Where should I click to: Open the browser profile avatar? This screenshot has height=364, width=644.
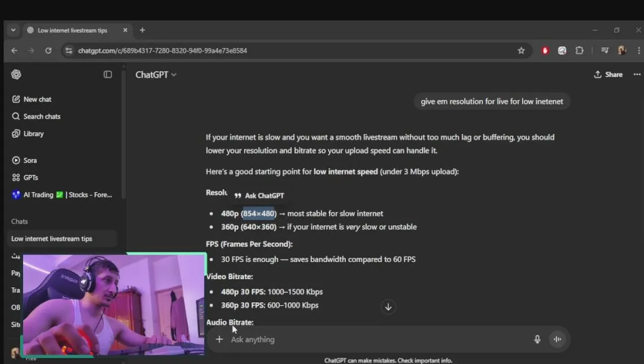tap(622, 51)
